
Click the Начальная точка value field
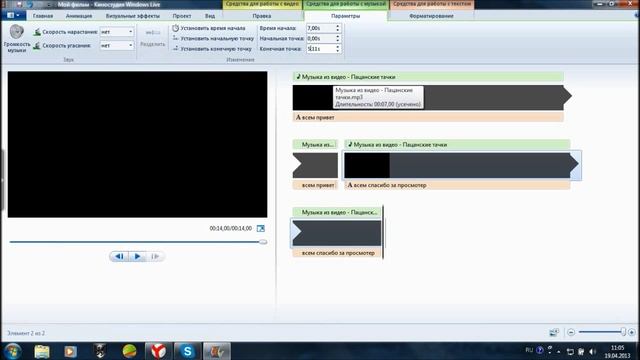(x=320, y=38)
